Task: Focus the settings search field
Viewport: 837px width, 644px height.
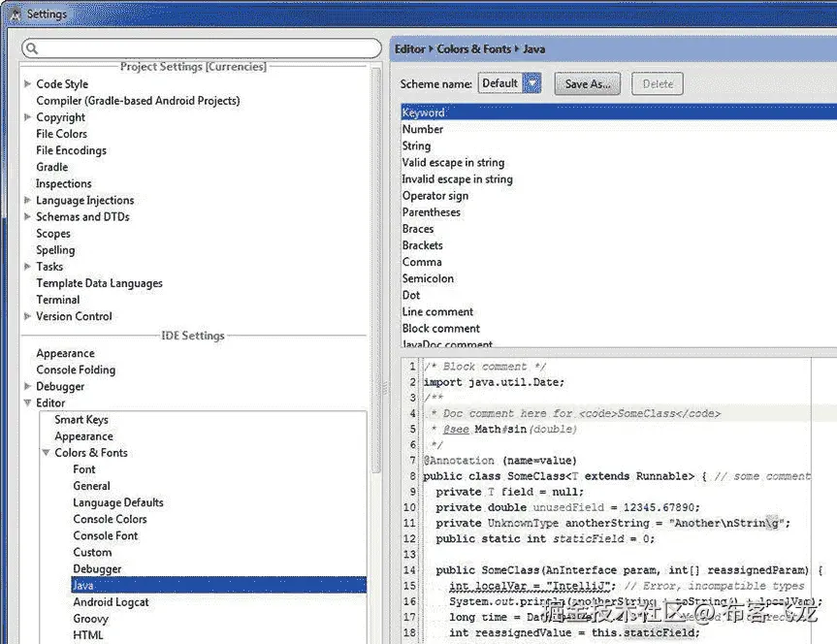Action: click(202, 48)
